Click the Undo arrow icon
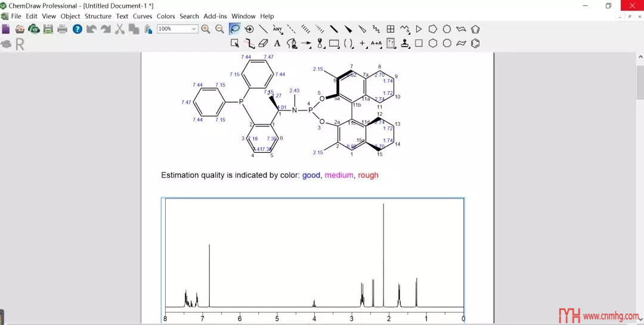 tap(91, 29)
